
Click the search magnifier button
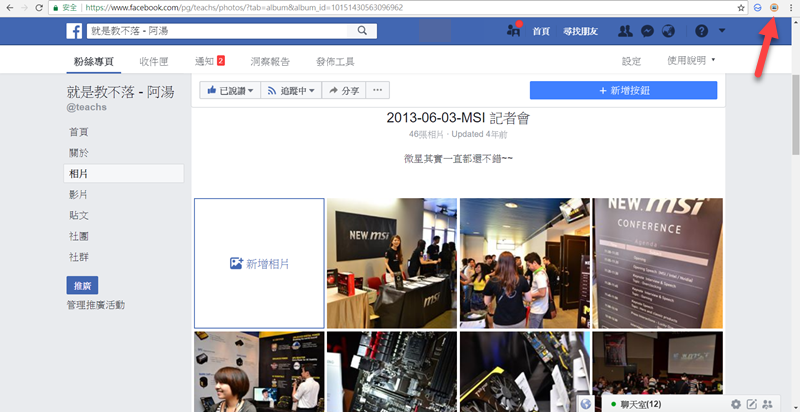362,31
